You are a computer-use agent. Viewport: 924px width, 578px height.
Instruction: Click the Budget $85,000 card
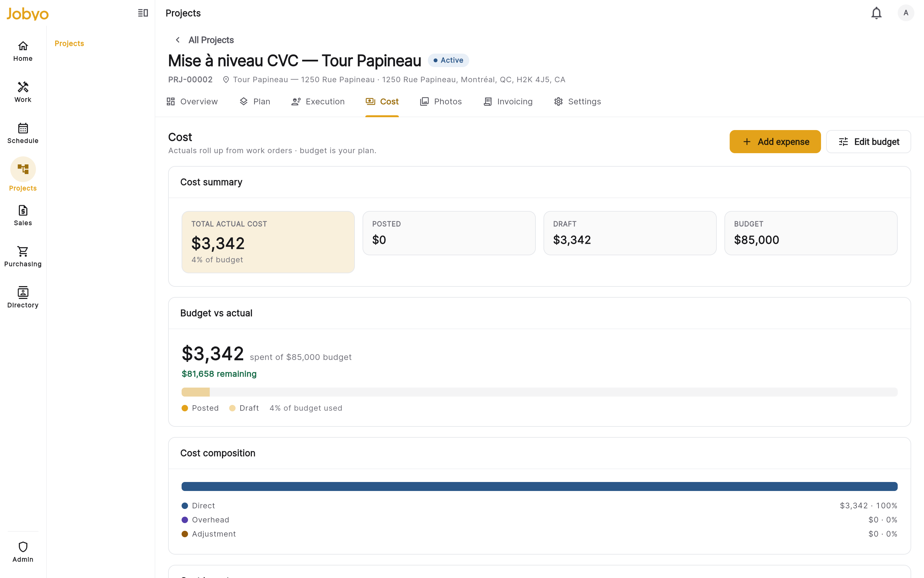click(811, 233)
